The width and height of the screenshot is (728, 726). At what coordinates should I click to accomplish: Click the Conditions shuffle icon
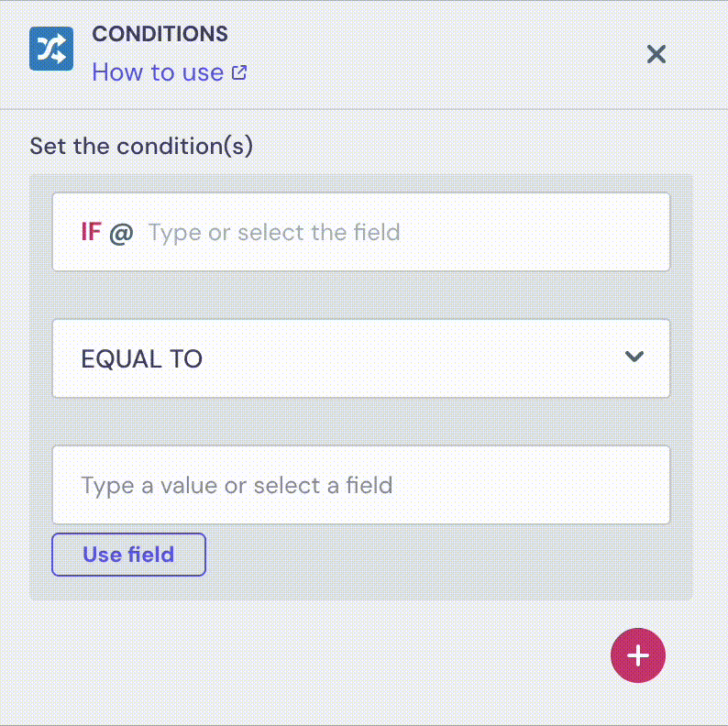coord(51,49)
